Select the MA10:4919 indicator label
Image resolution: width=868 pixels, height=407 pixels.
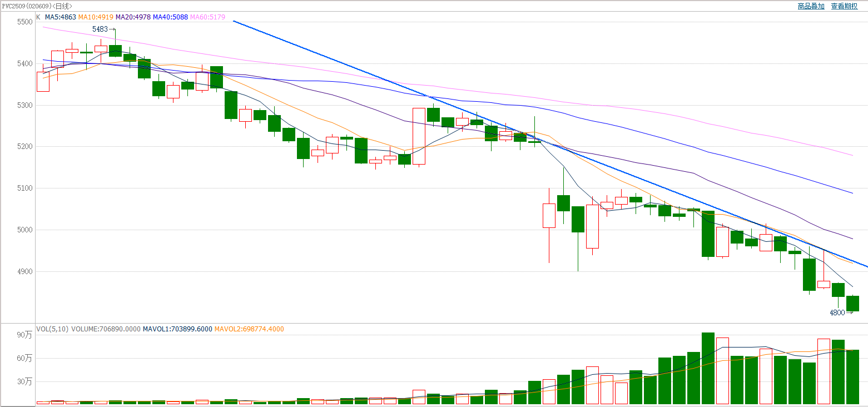(x=96, y=17)
